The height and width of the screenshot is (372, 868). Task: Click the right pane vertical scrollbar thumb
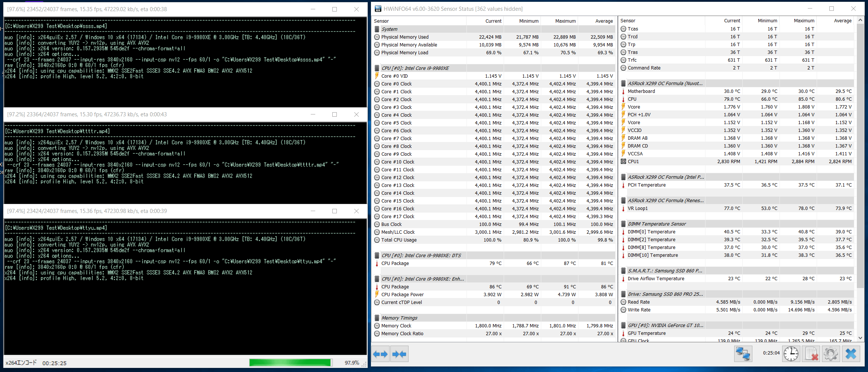pos(860,156)
